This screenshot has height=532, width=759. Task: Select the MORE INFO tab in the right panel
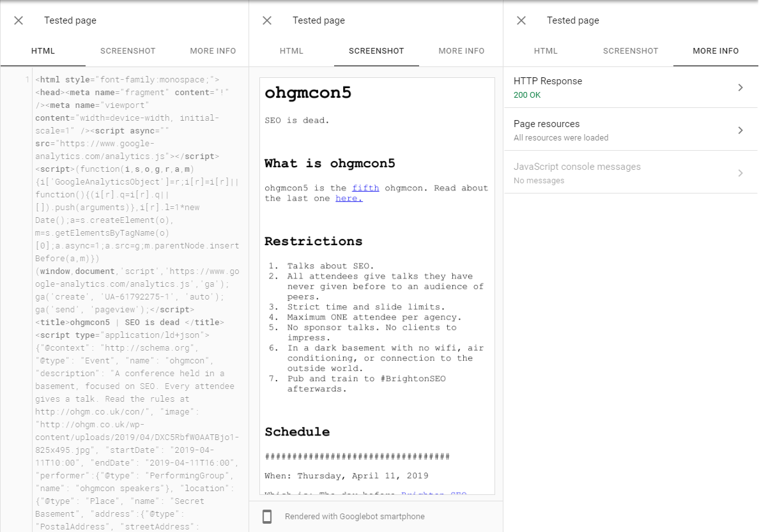coord(716,51)
